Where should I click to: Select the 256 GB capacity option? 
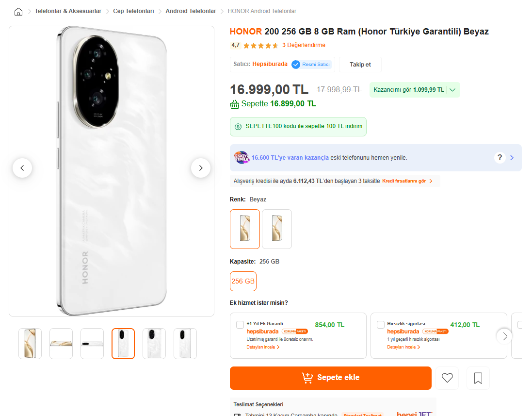pyautogui.click(x=243, y=281)
